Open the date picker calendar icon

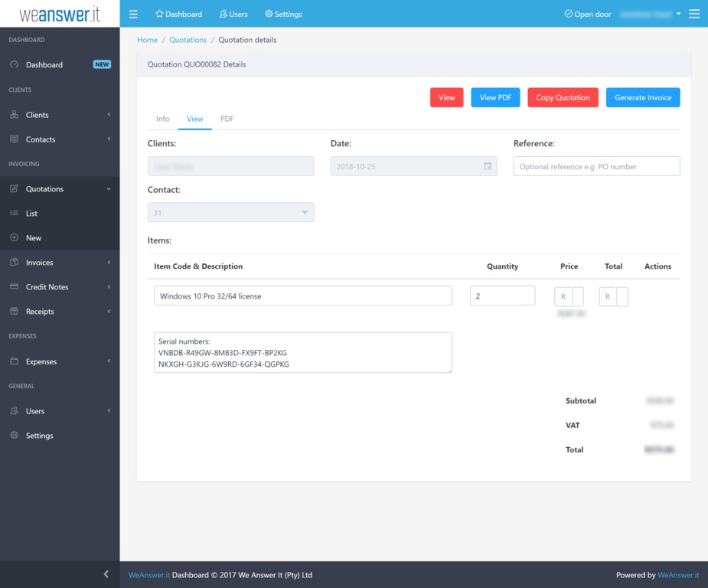pos(488,166)
